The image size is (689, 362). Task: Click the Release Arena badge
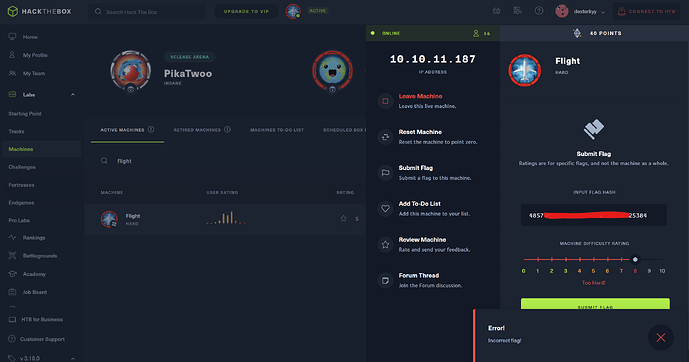pos(189,57)
